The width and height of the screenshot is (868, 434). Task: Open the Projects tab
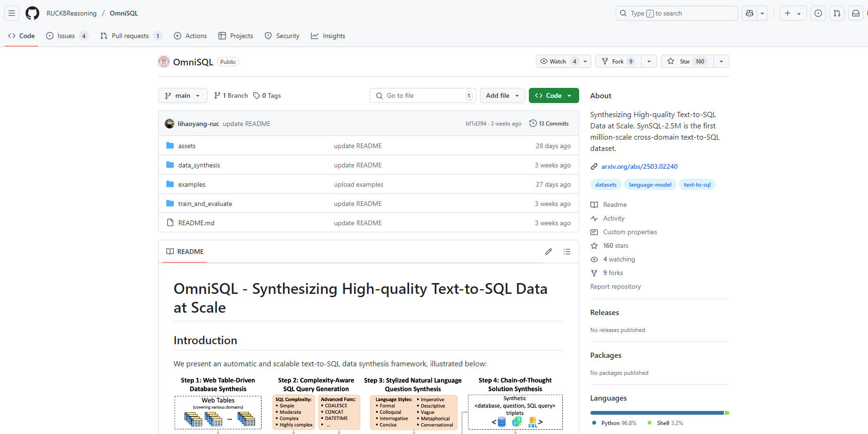tap(236, 36)
